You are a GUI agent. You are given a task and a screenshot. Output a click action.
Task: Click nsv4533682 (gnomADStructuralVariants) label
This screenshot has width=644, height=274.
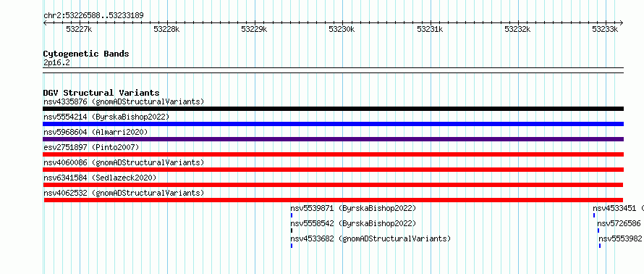[x=370, y=238]
